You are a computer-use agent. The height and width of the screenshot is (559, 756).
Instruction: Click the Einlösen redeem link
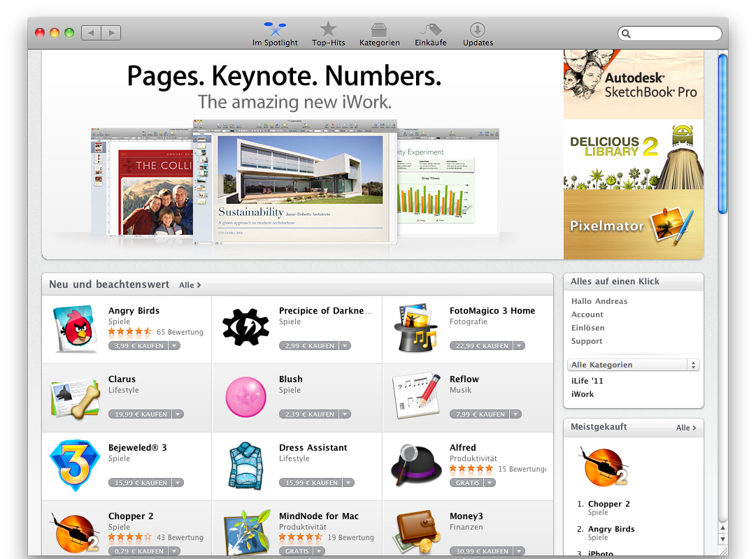[x=587, y=328]
